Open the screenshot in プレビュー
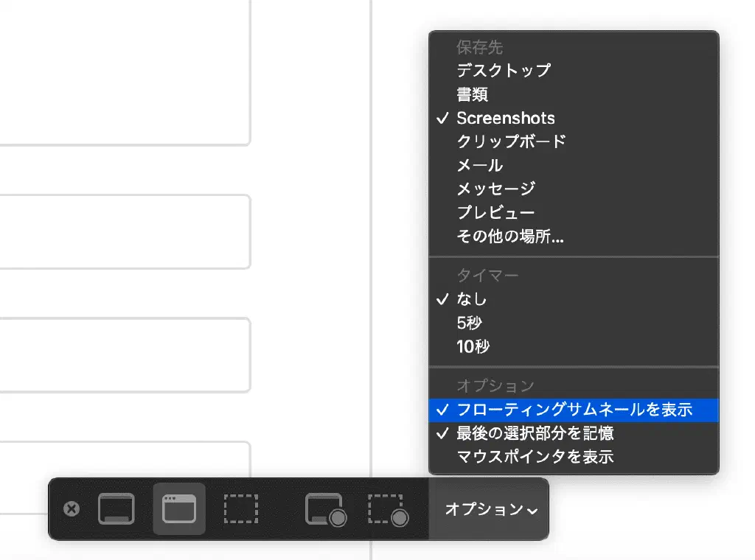This screenshot has width=755, height=560. click(495, 213)
